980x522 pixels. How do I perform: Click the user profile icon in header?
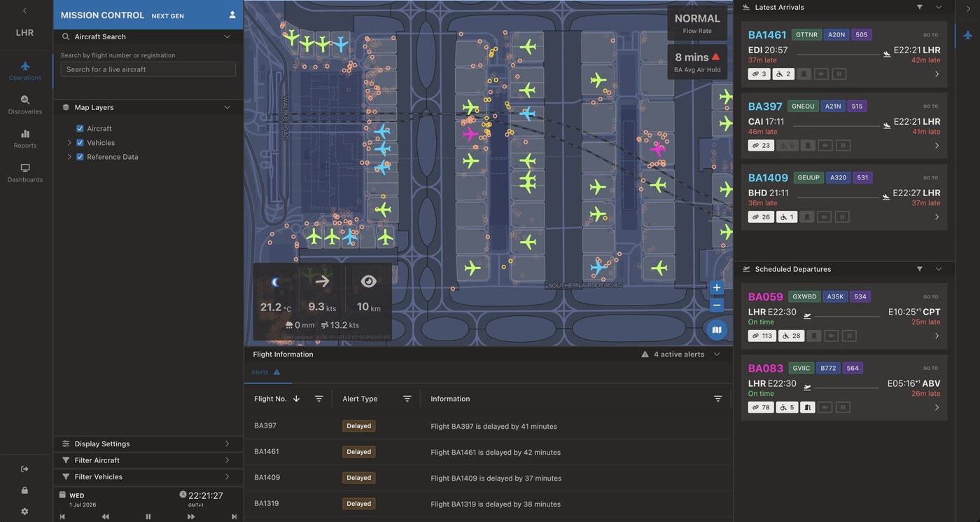[232, 15]
